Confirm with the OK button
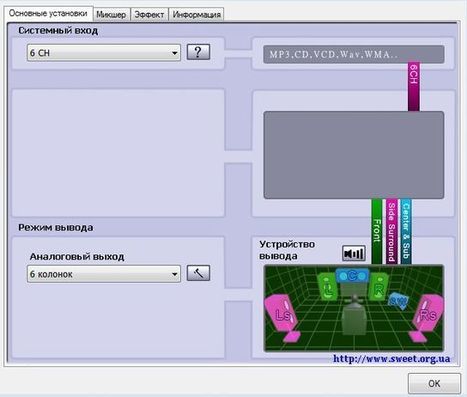 pyautogui.click(x=434, y=383)
